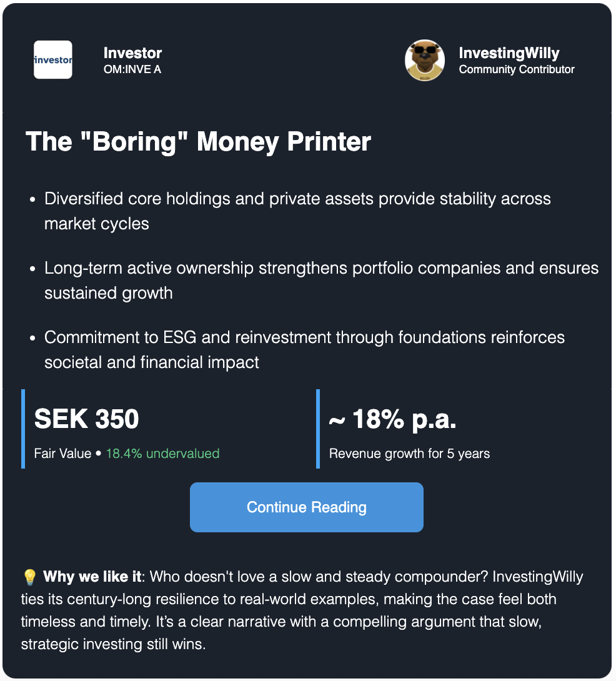Click the Investor company logo

tap(53, 59)
